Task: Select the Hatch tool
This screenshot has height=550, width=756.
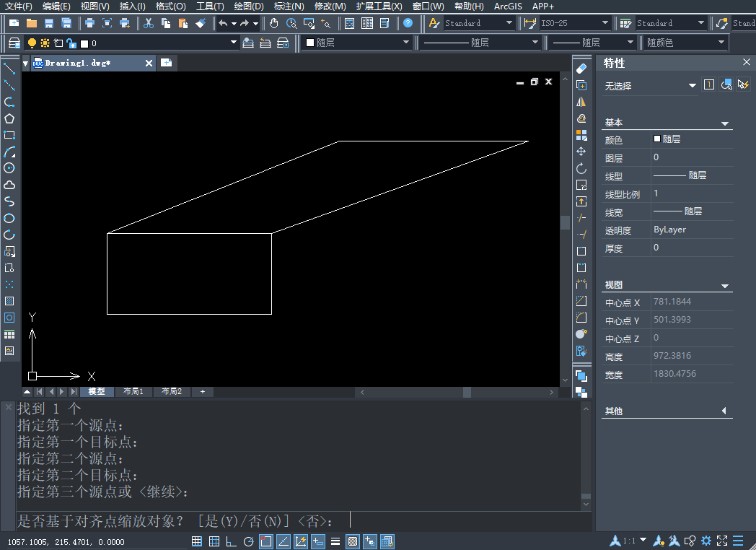Action: click(x=9, y=301)
